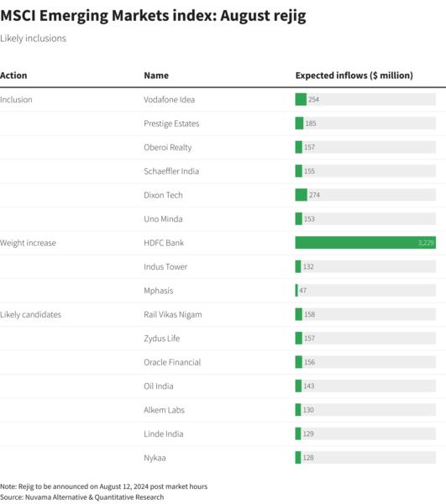Click the Mphasis 47 inflow bar

(296, 291)
